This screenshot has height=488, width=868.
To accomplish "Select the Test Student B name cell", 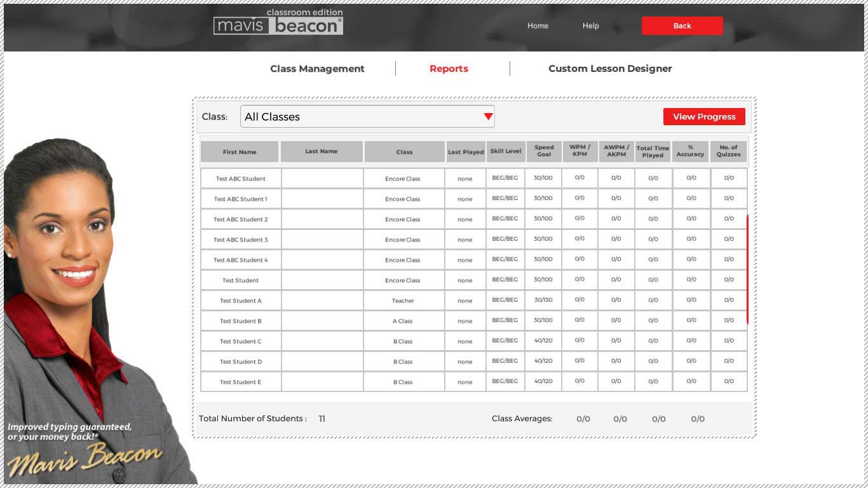I will 241,321.
